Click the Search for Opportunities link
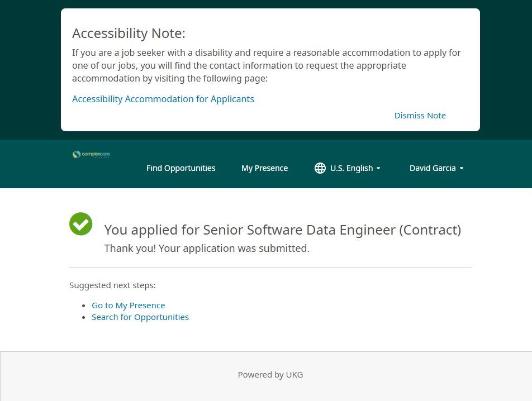Image resolution: width=532 pixels, height=401 pixels. (140, 317)
